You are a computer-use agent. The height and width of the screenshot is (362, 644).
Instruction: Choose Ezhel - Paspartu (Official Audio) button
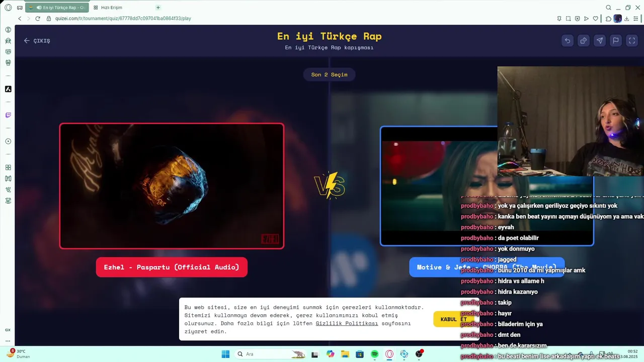coord(172,267)
